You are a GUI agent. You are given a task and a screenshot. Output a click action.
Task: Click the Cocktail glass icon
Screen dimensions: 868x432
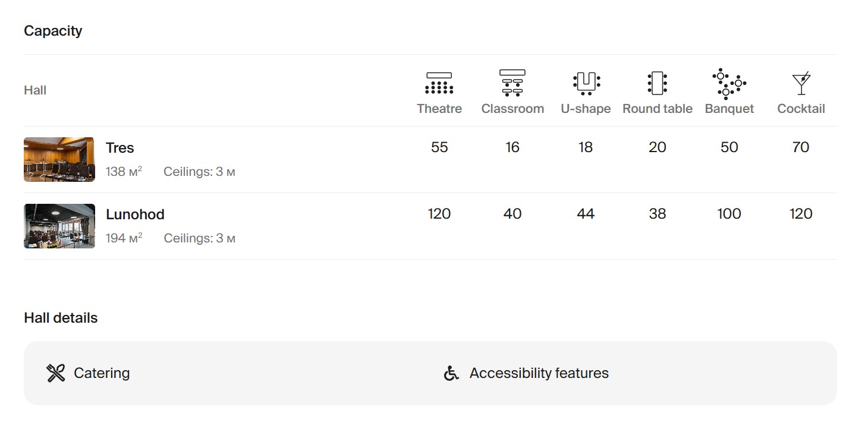coord(801,84)
